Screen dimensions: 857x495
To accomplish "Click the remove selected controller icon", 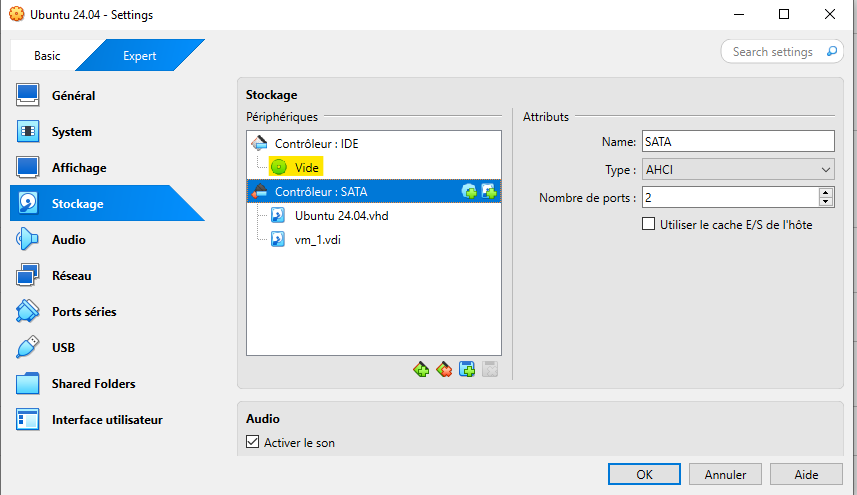I will coord(444,370).
